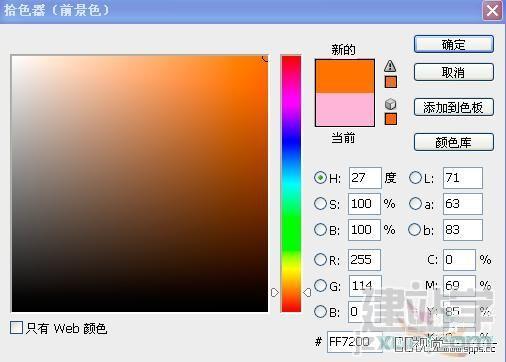Click the 添加到色板 button
The width and height of the screenshot is (506, 362).
[454, 107]
